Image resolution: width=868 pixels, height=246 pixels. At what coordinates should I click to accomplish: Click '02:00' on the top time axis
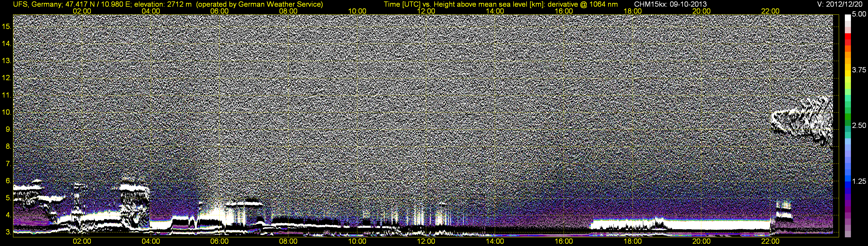[x=82, y=11]
